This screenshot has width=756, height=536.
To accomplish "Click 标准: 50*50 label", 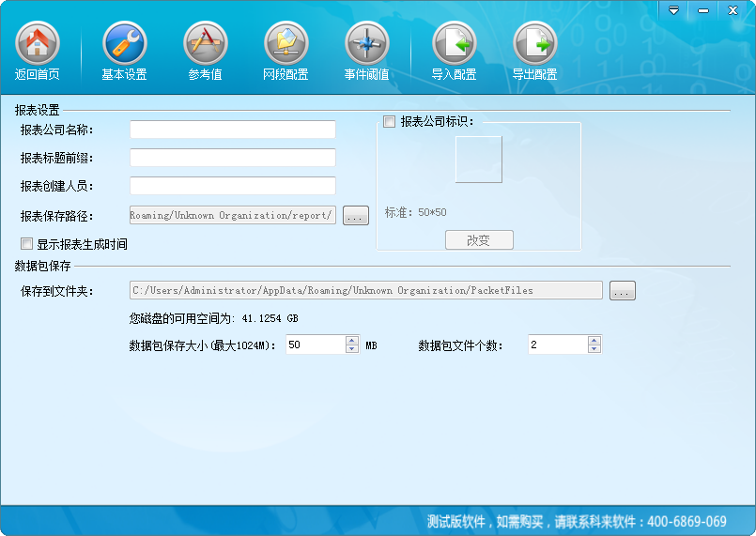I will point(416,212).
